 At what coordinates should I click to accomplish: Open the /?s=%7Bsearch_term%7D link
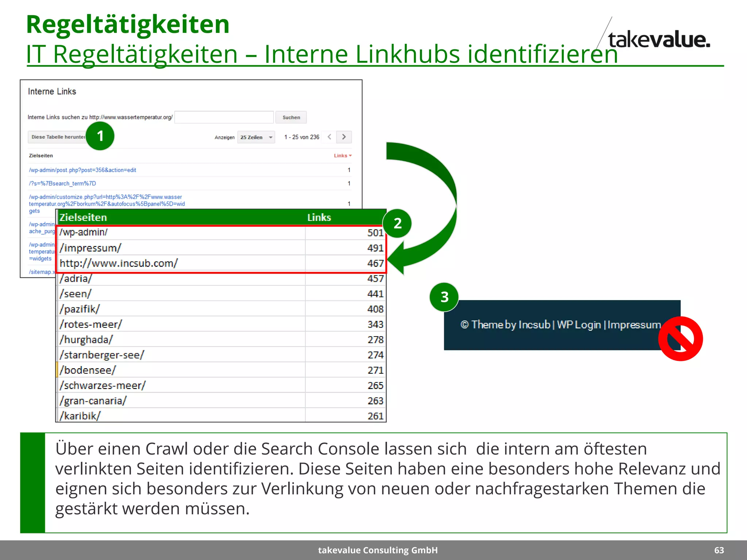tap(62, 183)
